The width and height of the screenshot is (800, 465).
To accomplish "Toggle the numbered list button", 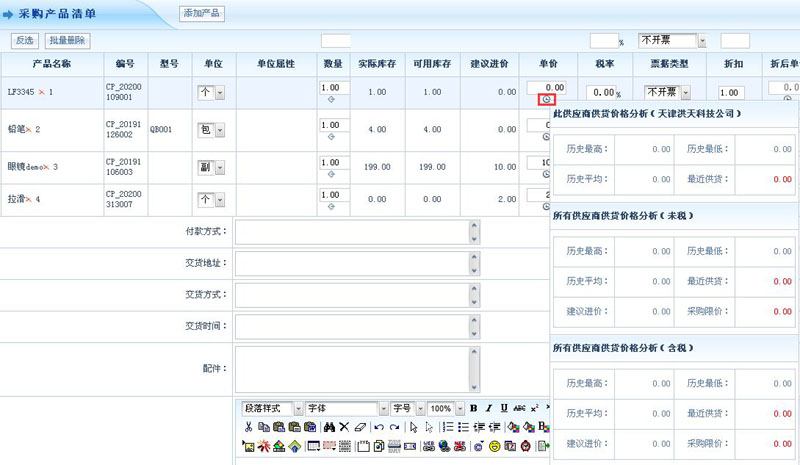I will pyautogui.click(x=448, y=427).
